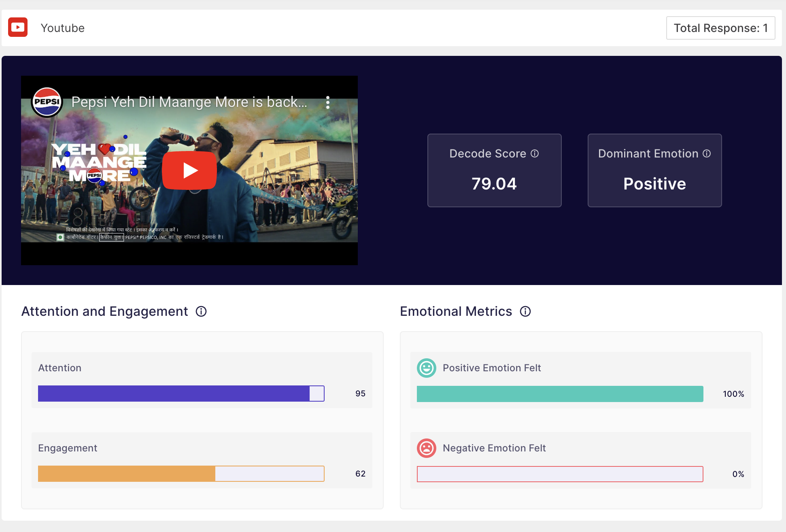Click the 'Positive Emotion Felt' label

(x=492, y=368)
